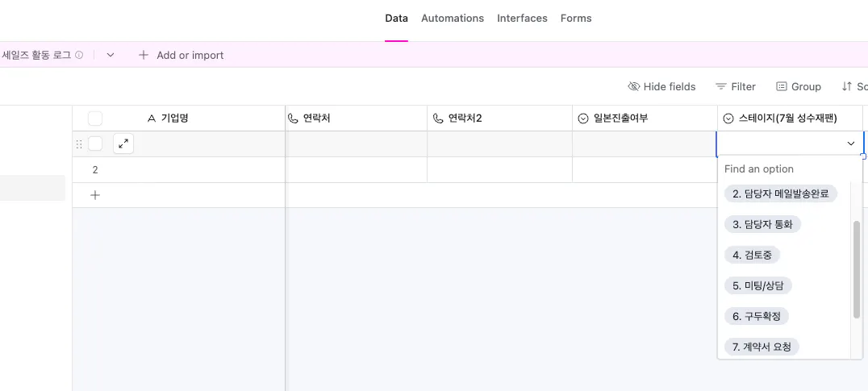The width and height of the screenshot is (868, 391).
Task: Click the phone icon of 연락처2
Action: click(x=438, y=119)
